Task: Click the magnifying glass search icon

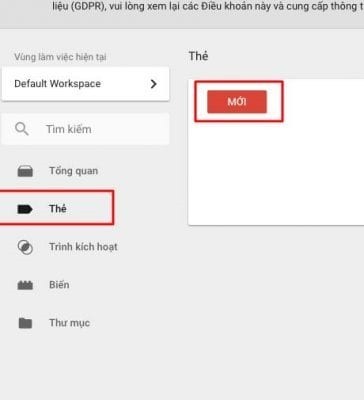Action: pos(22,129)
